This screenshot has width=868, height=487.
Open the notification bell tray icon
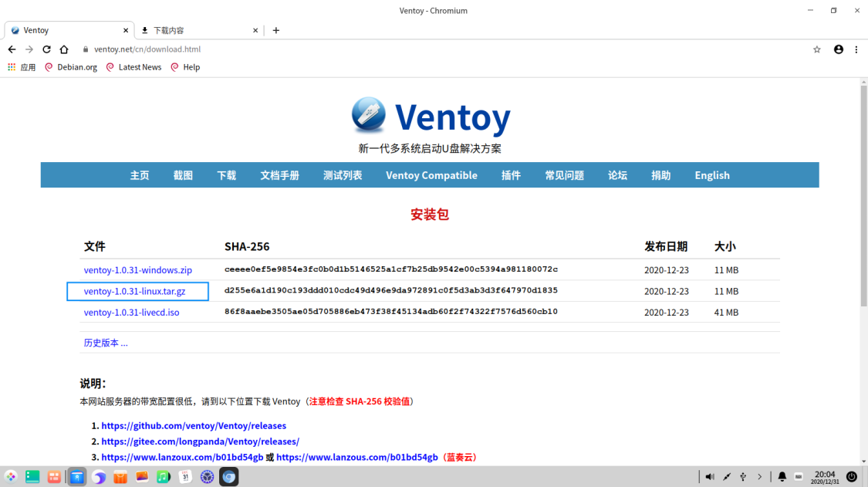(x=782, y=476)
